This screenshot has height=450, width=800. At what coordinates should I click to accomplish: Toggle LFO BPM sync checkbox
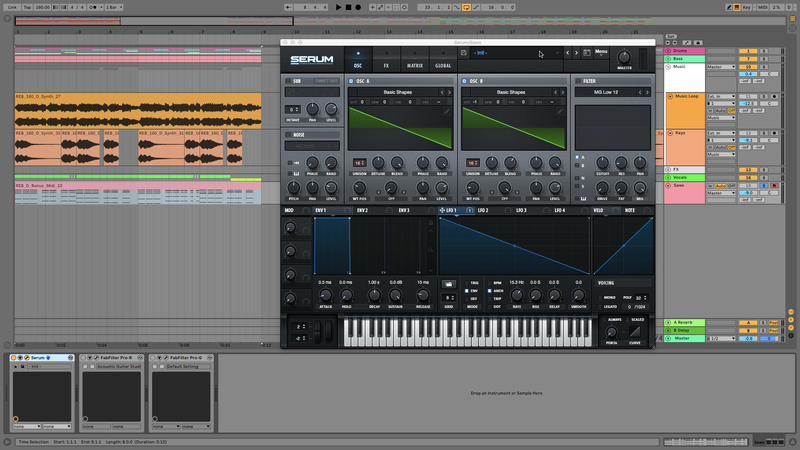pos(490,283)
